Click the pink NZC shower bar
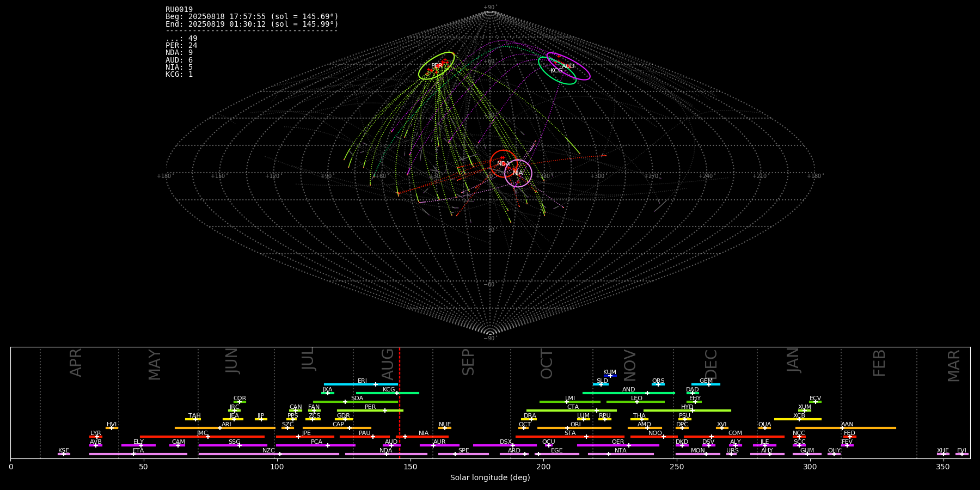The width and height of the screenshot is (980, 490). coord(269,454)
